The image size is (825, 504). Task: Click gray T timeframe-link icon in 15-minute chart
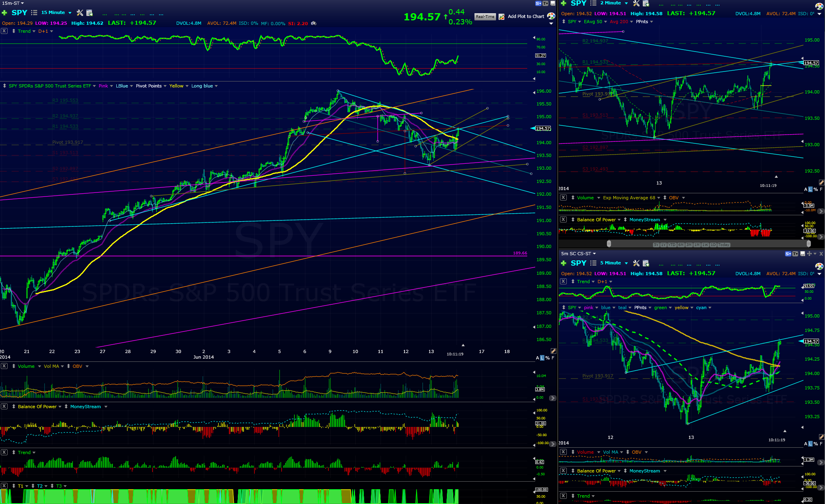coord(546,3)
